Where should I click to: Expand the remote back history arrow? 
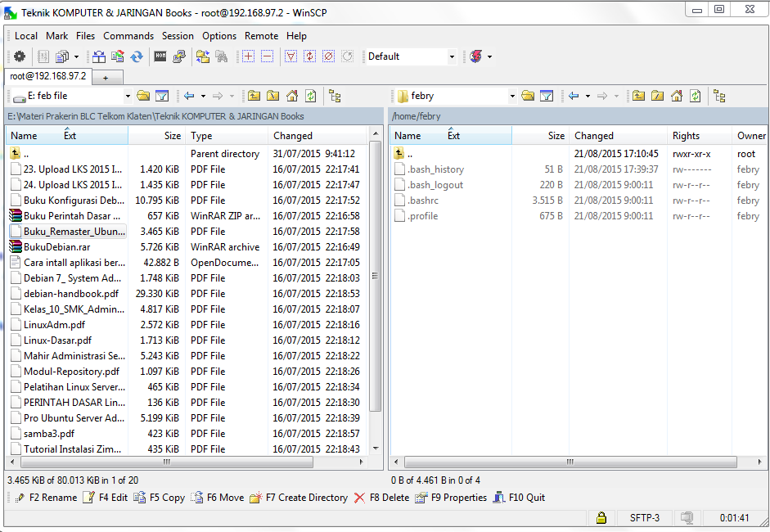click(588, 96)
